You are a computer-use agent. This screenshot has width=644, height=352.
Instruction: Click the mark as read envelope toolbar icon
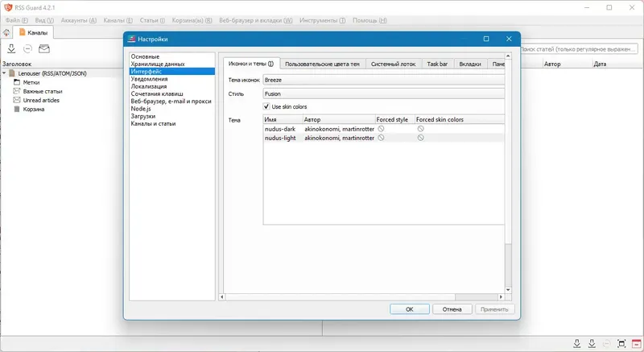(44, 49)
